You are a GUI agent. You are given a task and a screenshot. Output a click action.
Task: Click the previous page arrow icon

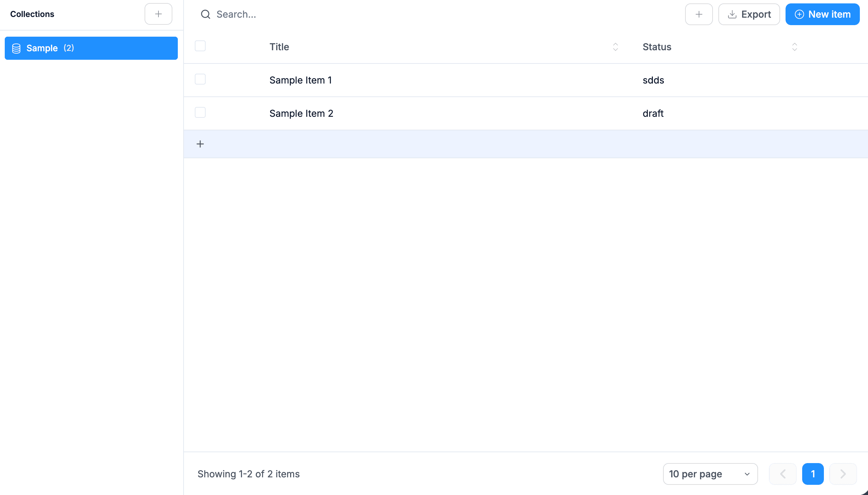(782, 474)
